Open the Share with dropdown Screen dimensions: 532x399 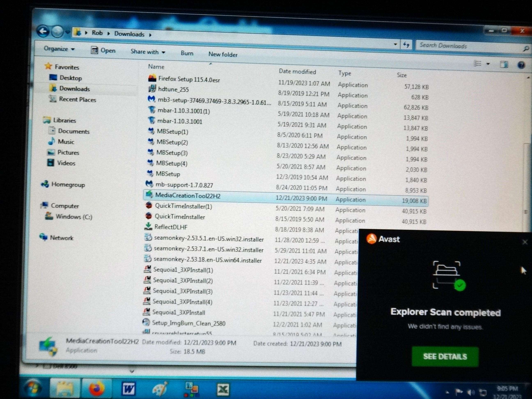[x=148, y=52]
